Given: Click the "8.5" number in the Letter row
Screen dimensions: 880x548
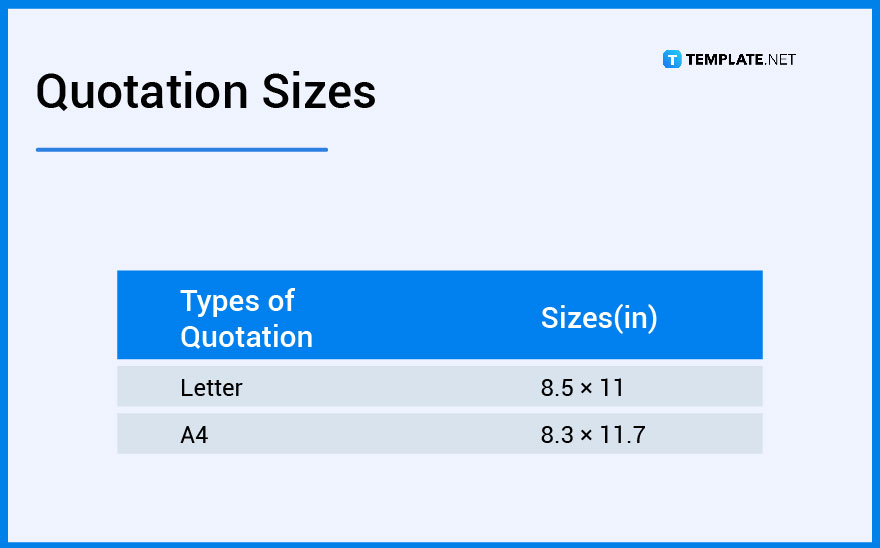Looking at the screenshot, I should 557,387.
